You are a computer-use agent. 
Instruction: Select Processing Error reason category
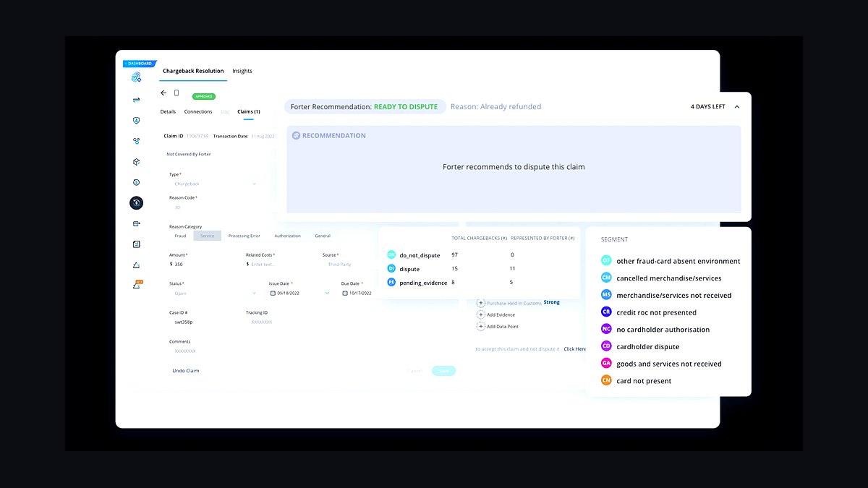(x=244, y=236)
